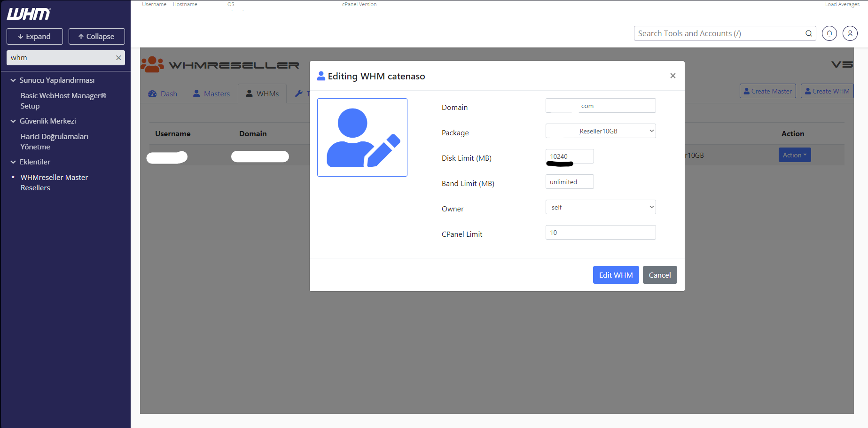The height and width of the screenshot is (428, 868).
Task: Click the WHMReseller logo
Action: tap(220, 64)
